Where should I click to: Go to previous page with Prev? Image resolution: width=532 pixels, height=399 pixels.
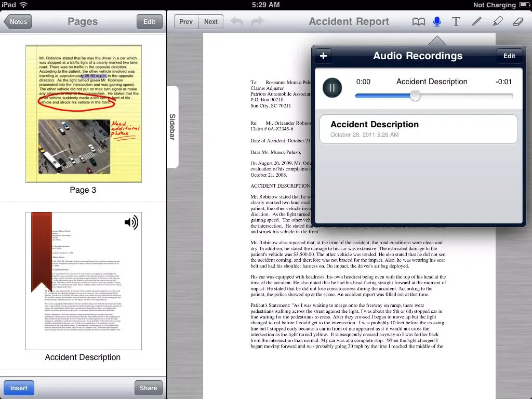coord(186,22)
